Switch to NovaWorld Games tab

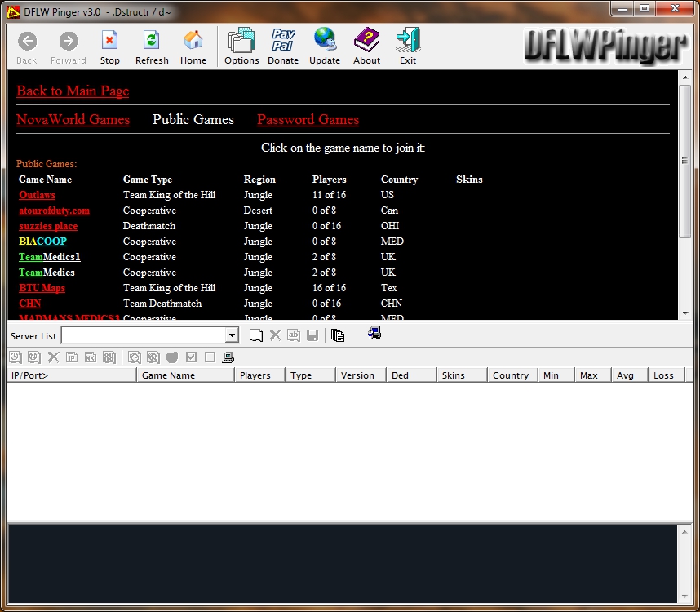[73, 120]
